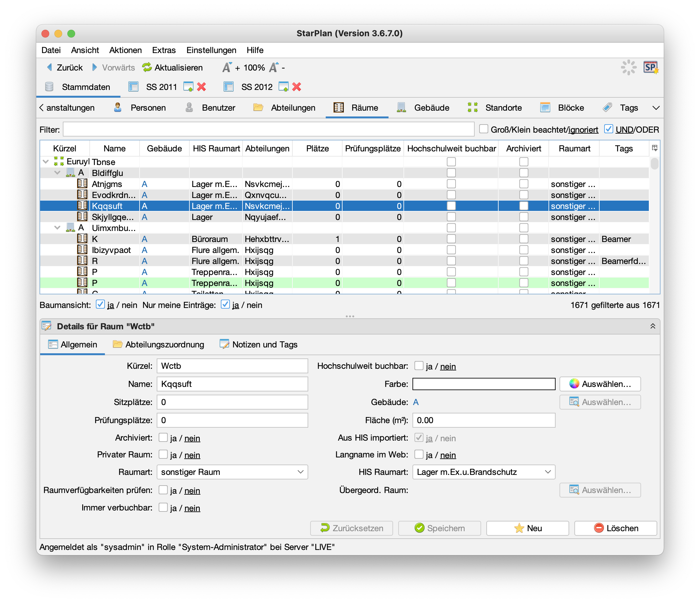Enable the Privater Raum checkbox
700x603 pixels.
pos(163,455)
